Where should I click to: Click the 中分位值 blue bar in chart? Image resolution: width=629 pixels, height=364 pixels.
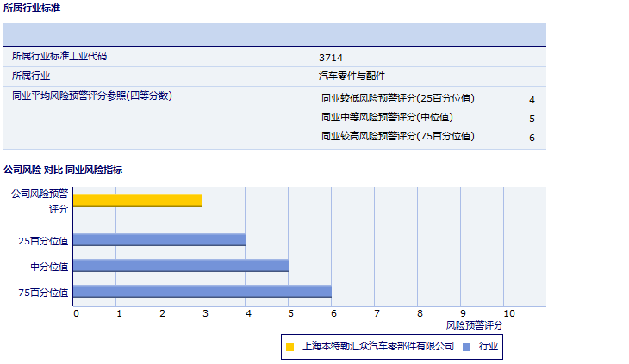point(181,266)
